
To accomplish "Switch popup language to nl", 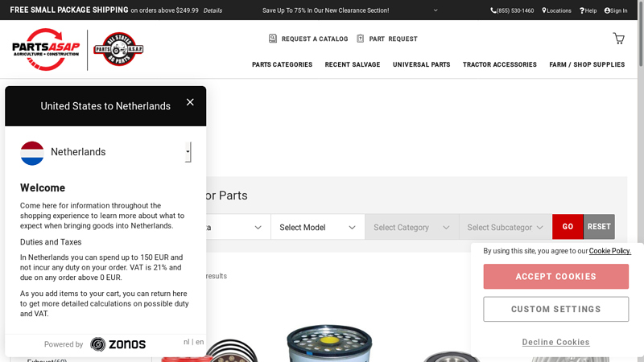I will pos(187,342).
